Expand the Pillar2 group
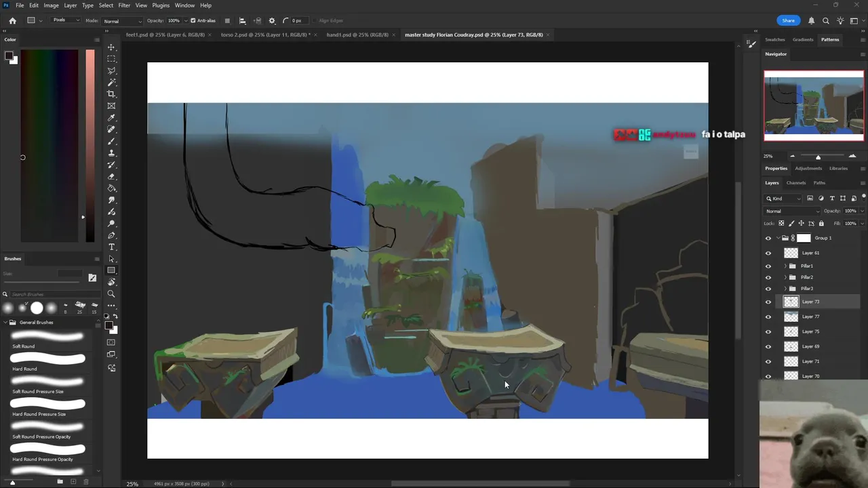 point(785,277)
